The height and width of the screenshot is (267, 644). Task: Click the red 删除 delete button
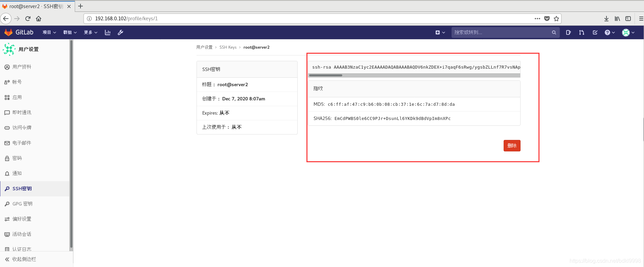coord(512,146)
